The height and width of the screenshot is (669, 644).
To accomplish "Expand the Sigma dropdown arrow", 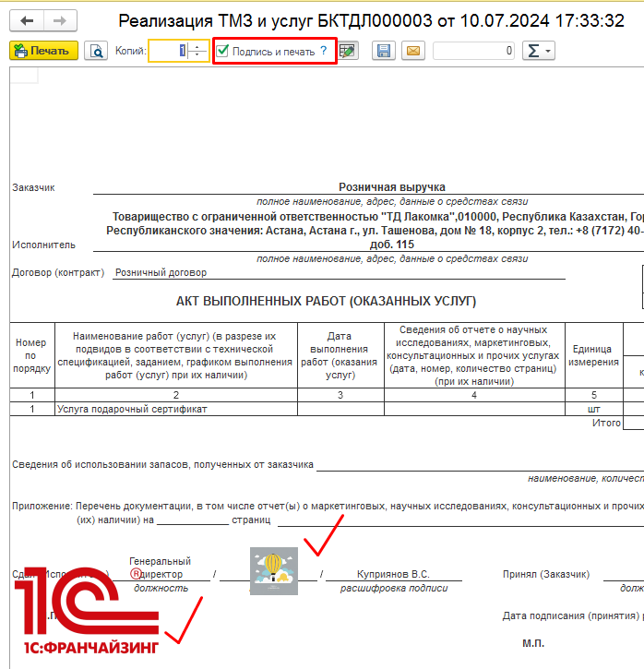I will (x=549, y=52).
